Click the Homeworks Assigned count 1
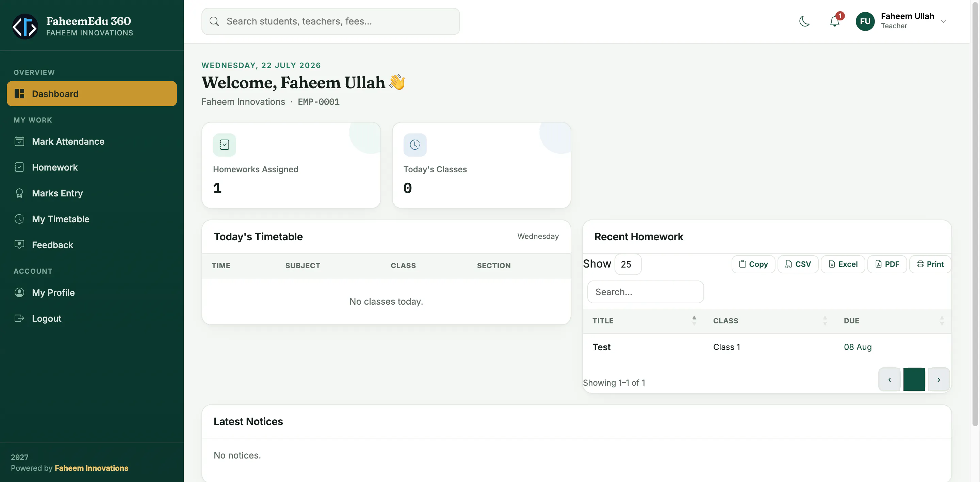Image resolution: width=980 pixels, height=482 pixels. click(x=217, y=188)
